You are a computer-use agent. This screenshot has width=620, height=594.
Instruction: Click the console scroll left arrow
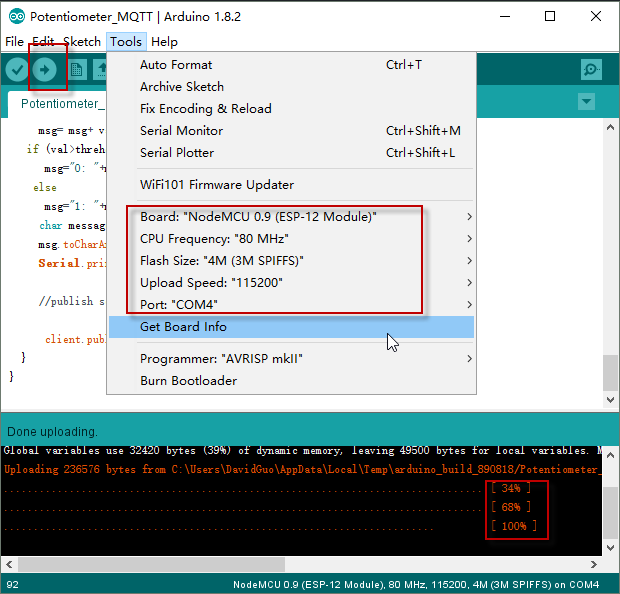point(9,564)
